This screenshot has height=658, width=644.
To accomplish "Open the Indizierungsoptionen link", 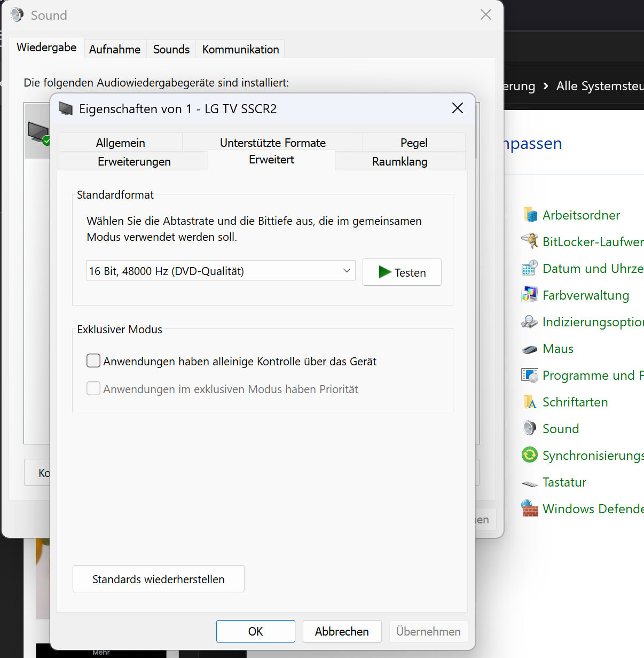I will 593,322.
